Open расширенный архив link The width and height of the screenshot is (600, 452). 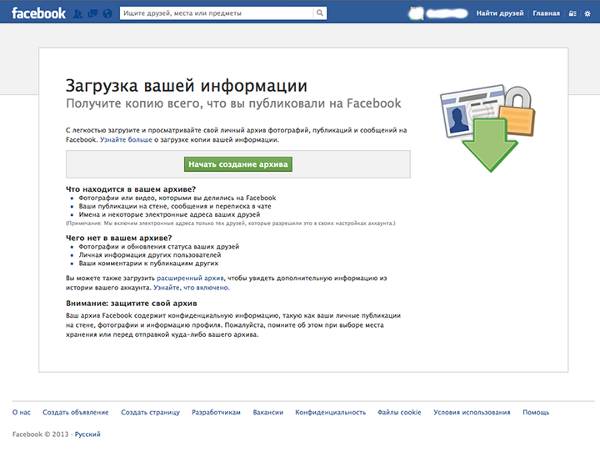(190, 278)
